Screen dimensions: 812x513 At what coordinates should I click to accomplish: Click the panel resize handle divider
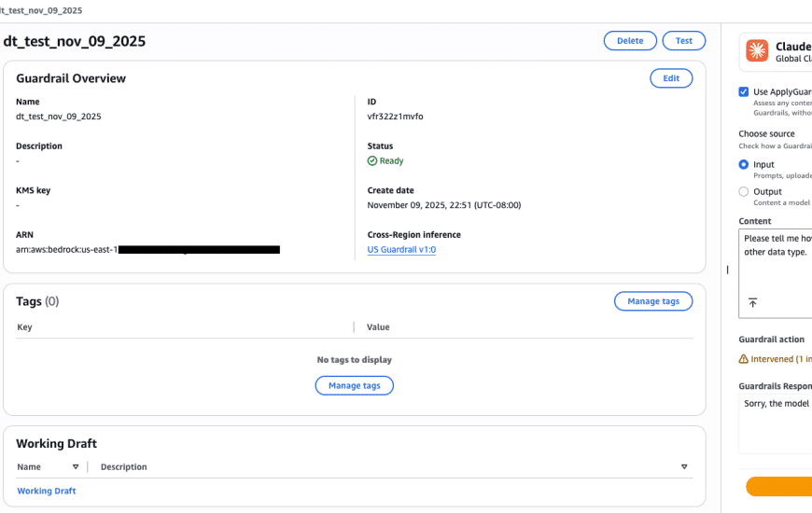pos(727,270)
